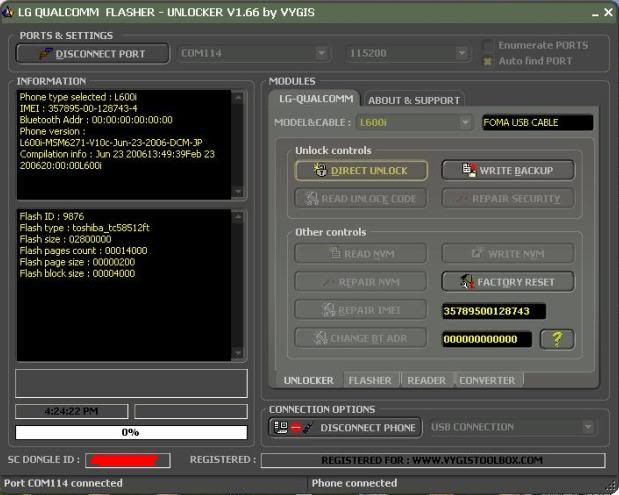Click the READ UNLOCK CODE button

point(360,199)
